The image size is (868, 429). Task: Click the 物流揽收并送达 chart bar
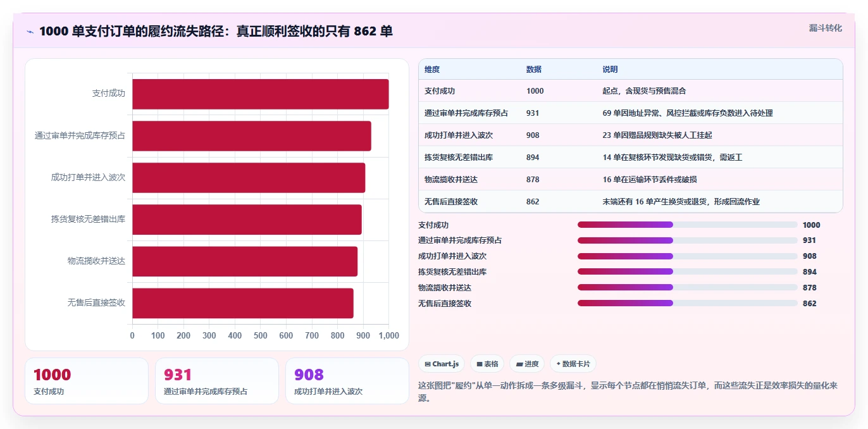pyautogui.click(x=245, y=261)
